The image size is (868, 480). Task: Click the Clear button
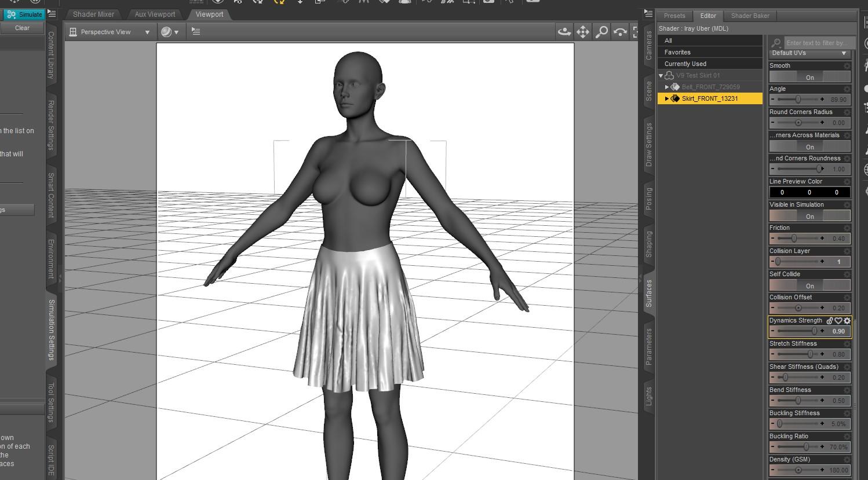[x=22, y=28]
